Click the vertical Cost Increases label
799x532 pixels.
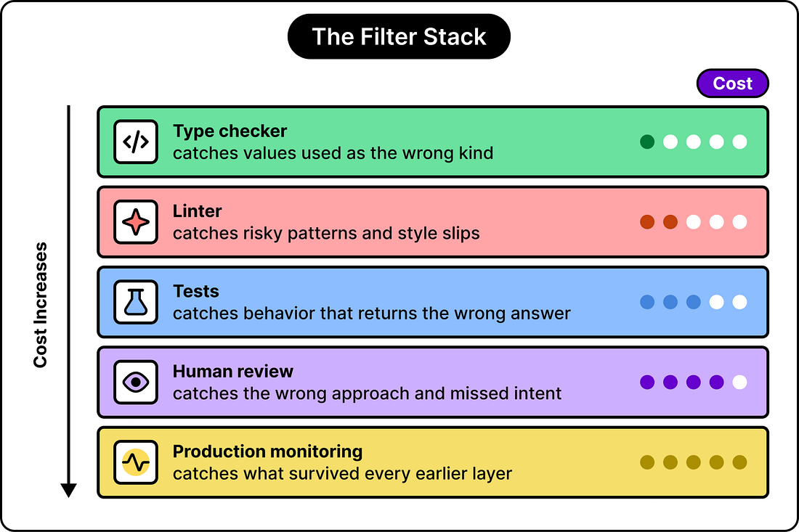point(40,304)
